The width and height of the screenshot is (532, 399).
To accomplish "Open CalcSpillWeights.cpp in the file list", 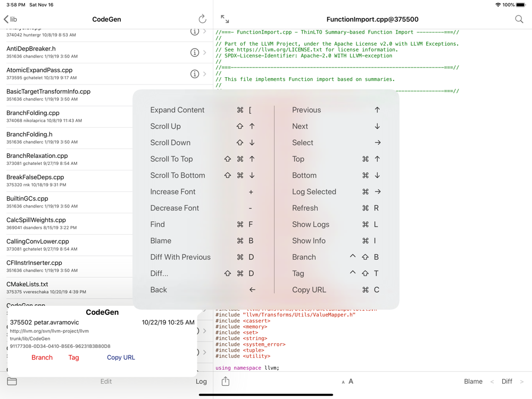I will point(66,223).
